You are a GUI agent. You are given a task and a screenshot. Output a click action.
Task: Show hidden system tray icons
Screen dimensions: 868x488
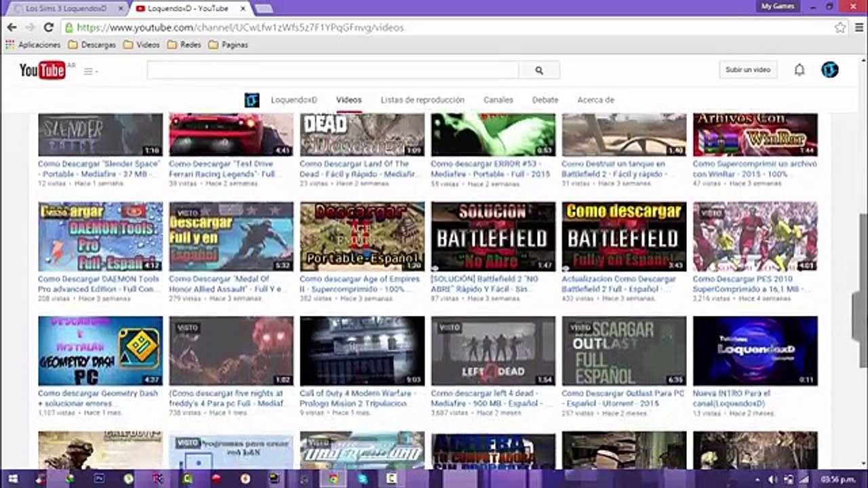tap(758, 479)
